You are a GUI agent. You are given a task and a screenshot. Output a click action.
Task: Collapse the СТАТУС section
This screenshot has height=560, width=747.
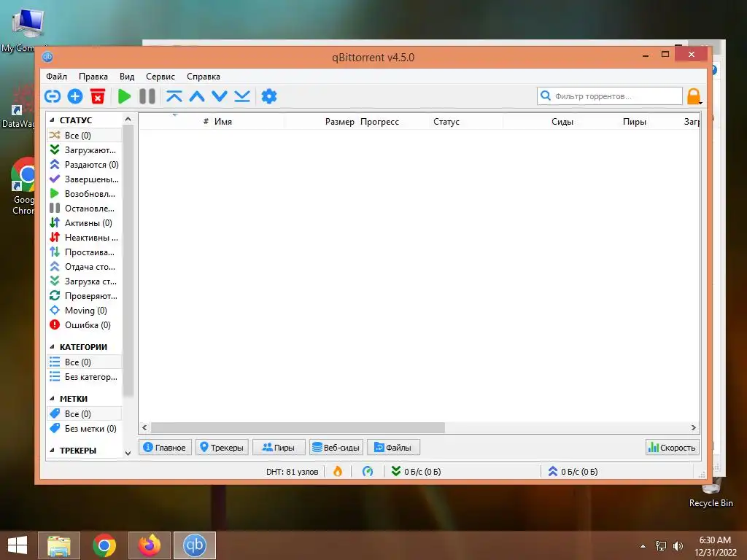52,120
